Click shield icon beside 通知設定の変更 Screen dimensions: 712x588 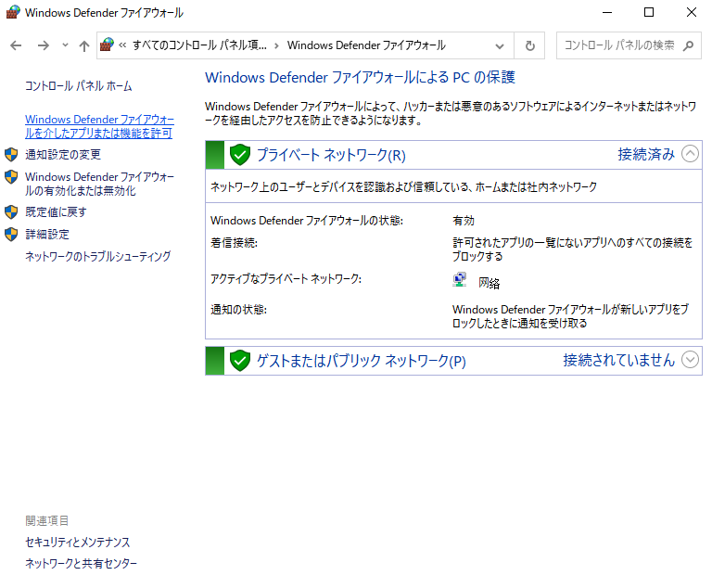pos(11,155)
